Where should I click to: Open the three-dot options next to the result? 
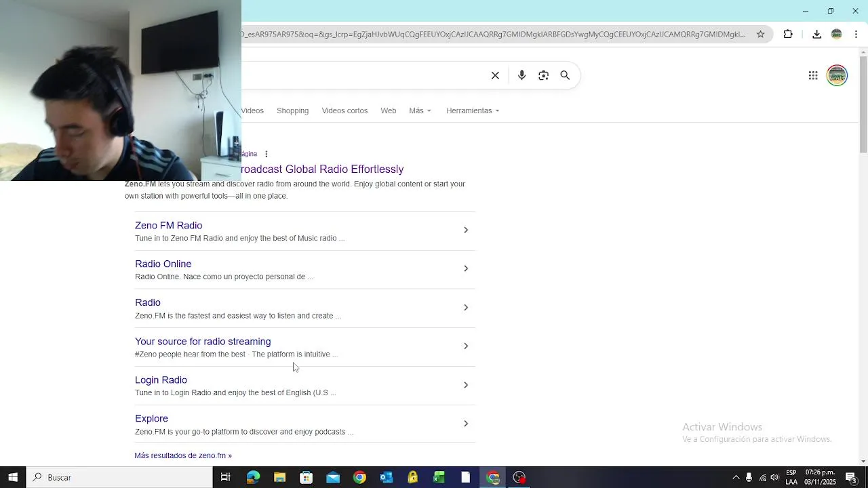(266, 154)
